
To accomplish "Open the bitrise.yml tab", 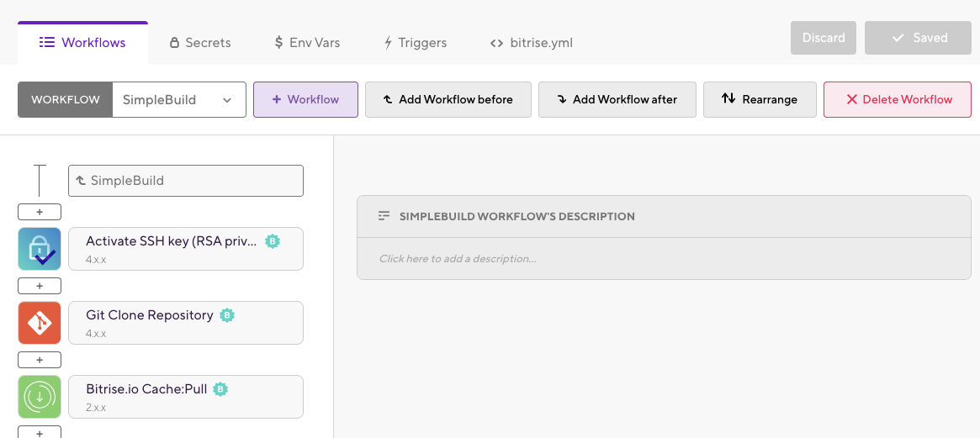I will pos(532,43).
